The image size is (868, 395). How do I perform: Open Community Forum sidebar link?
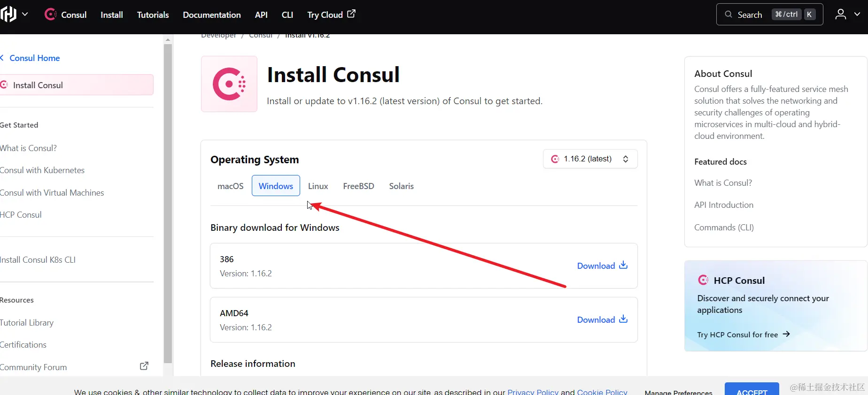click(33, 367)
